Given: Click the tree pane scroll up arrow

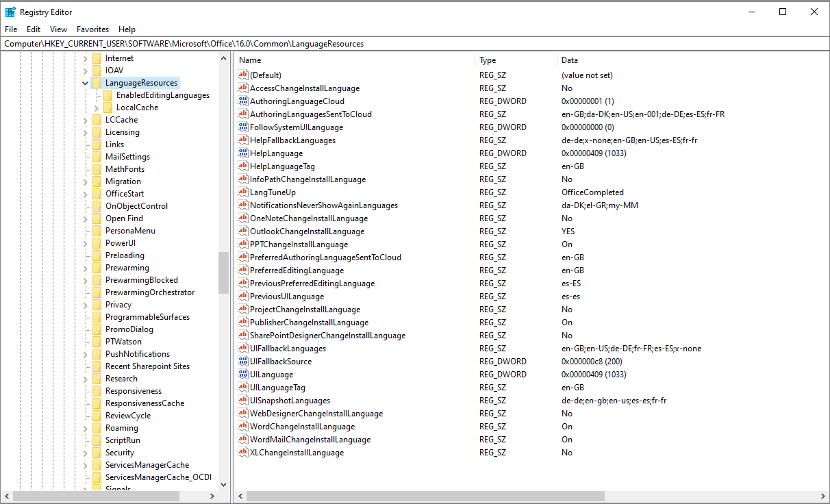Looking at the screenshot, I should click(x=223, y=58).
